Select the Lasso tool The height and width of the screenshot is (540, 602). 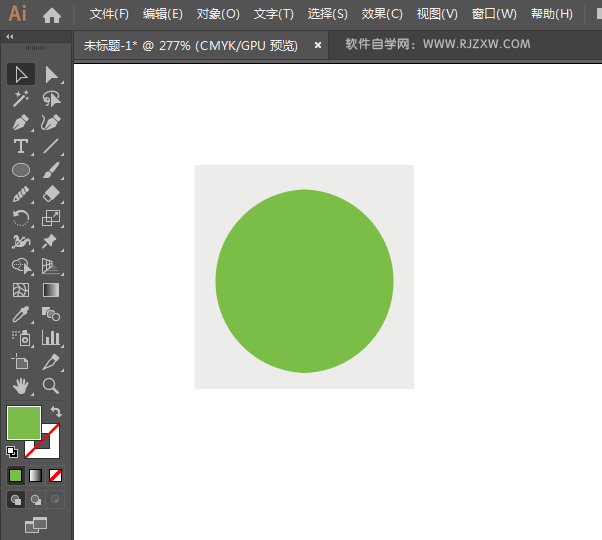[x=51, y=99]
